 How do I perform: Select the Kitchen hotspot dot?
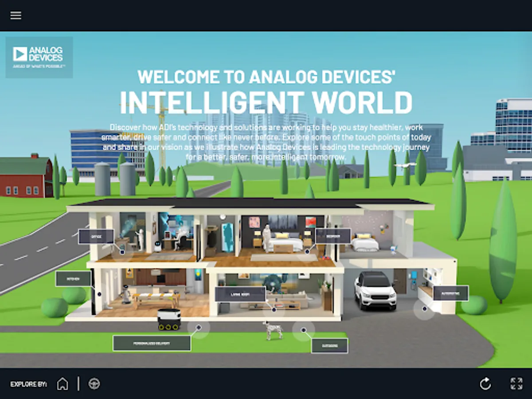coord(99,294)
